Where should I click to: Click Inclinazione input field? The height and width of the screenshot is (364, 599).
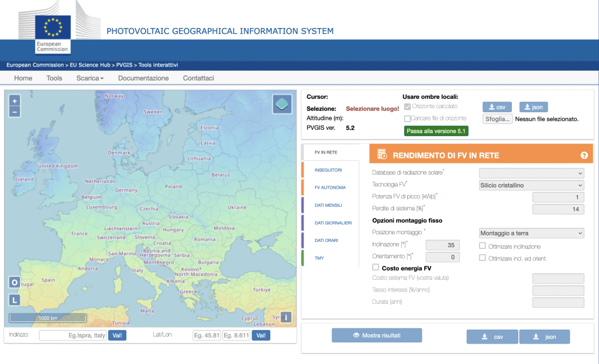pos(443,245)
